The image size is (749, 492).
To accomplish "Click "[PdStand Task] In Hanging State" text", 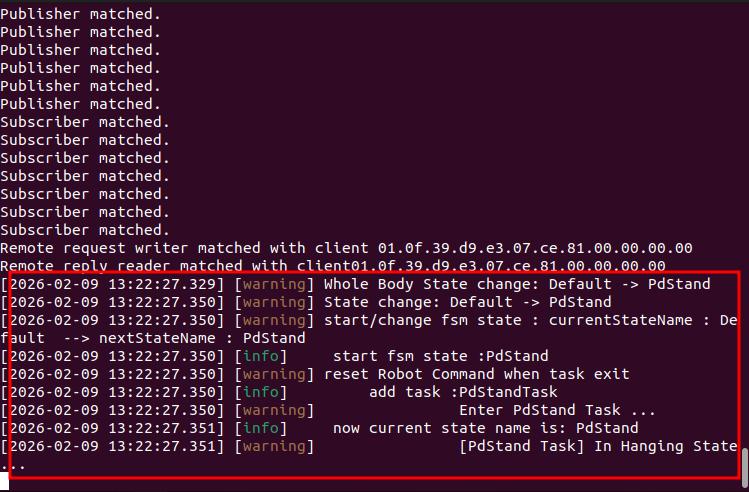I will tap(598, 446).
